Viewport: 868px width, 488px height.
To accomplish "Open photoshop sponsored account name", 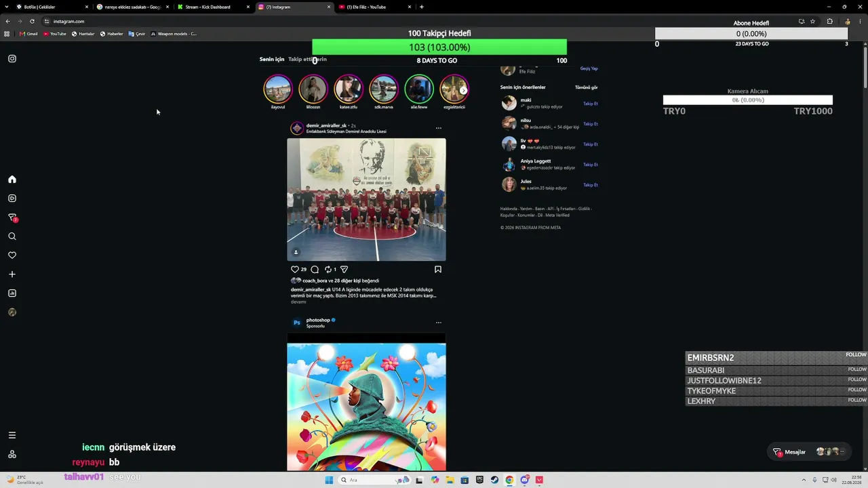I will [x=318, y=320].
